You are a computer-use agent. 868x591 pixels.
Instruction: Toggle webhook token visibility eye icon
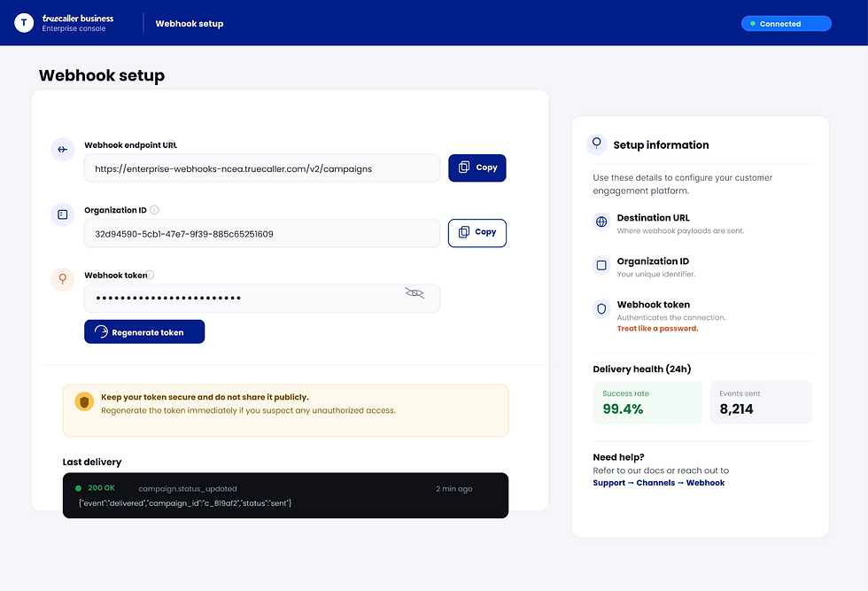point(415,293)
